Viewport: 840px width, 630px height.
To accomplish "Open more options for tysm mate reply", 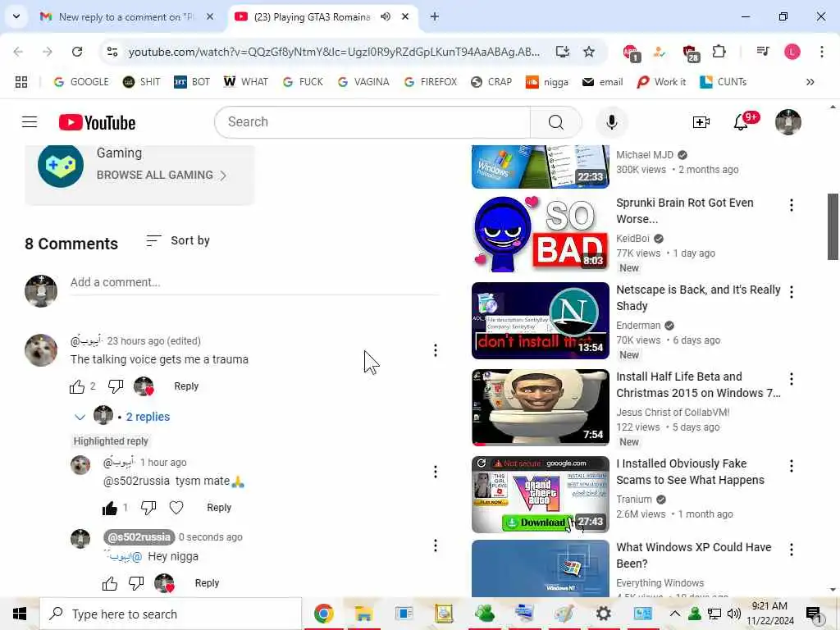I will coord(435,472).
